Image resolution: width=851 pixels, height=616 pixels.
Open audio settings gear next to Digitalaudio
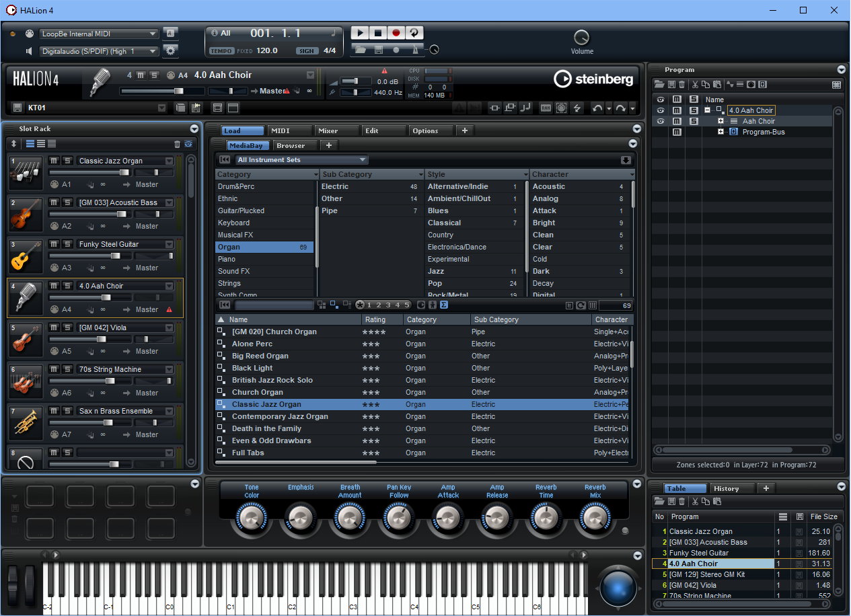[x=171, y=50]
